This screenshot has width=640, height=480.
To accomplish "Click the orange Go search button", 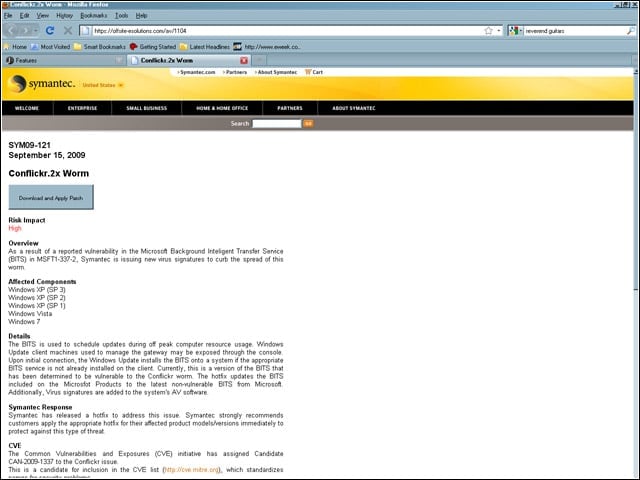I will tap(308, 124).
